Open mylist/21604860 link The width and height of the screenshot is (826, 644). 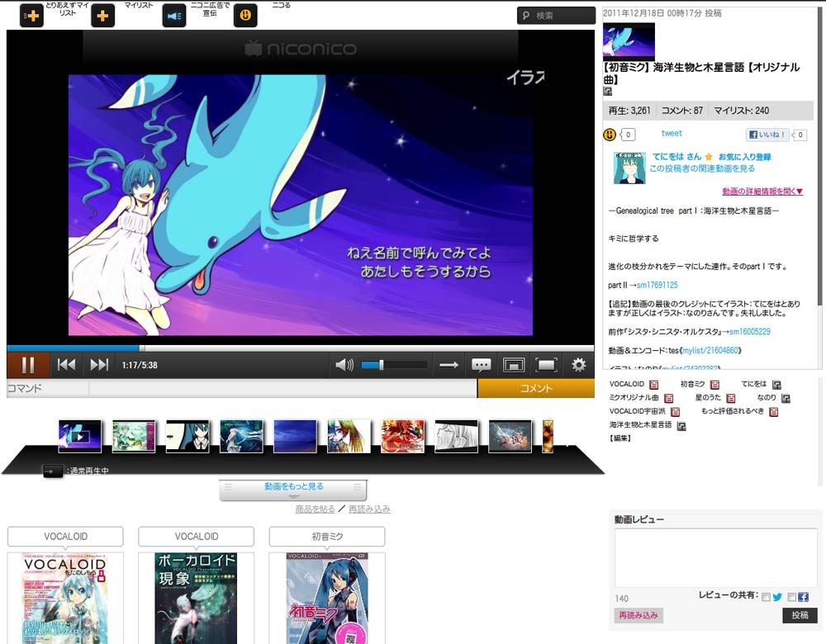(711, 350)
